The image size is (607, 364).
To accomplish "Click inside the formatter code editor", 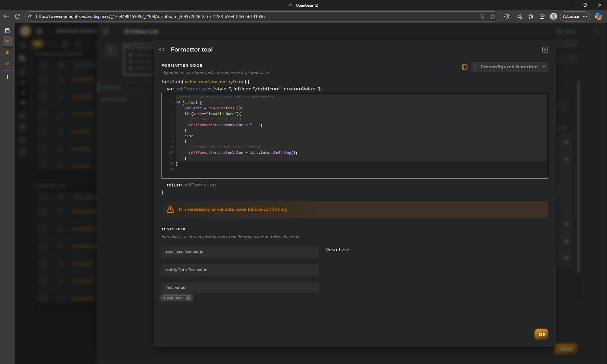I will pos(354,136).
